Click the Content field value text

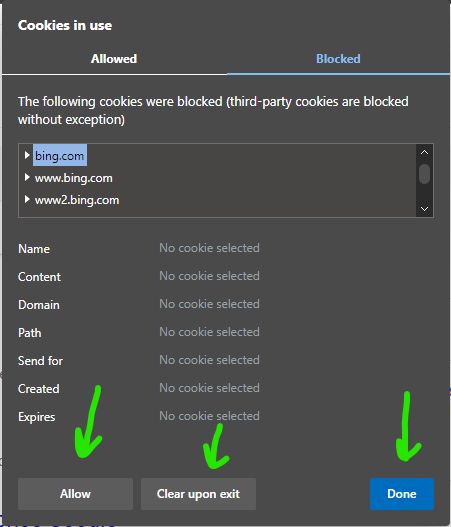(x=209, y=276)
